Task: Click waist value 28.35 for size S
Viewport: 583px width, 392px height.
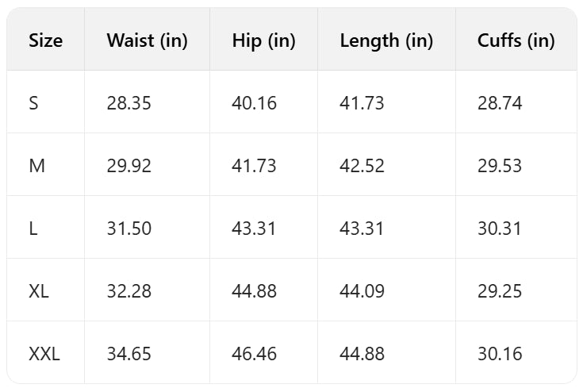Action: click(x=128, y=103)
